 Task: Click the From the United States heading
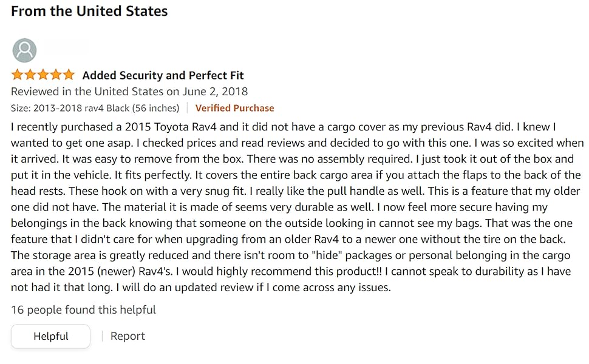[x=89, y=12]
